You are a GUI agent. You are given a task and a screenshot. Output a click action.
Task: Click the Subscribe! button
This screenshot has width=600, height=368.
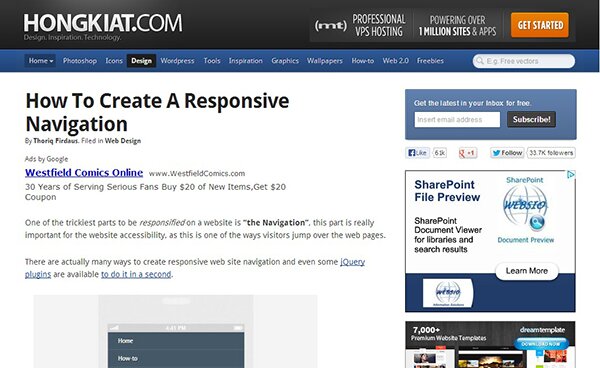[532, 119]
